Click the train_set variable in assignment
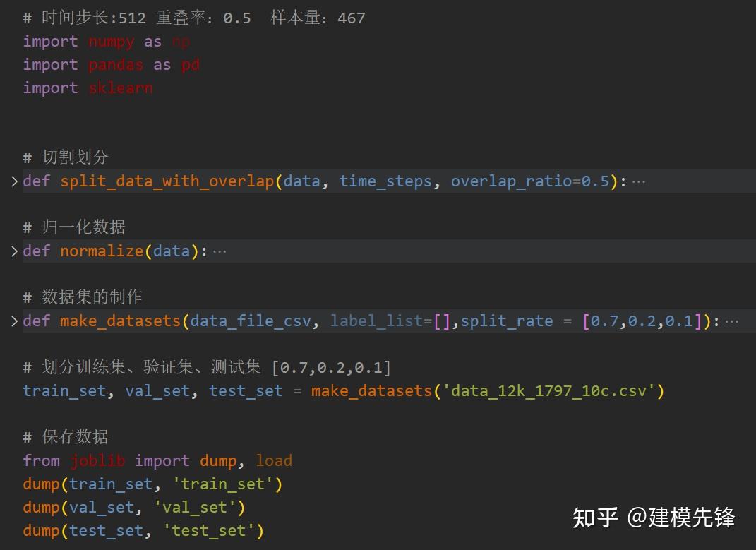756x550 pixels. (65, 391)
